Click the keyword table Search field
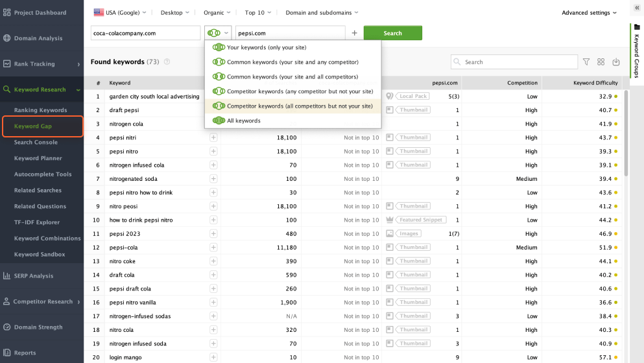The image size is (644, 363). [519, 62]
